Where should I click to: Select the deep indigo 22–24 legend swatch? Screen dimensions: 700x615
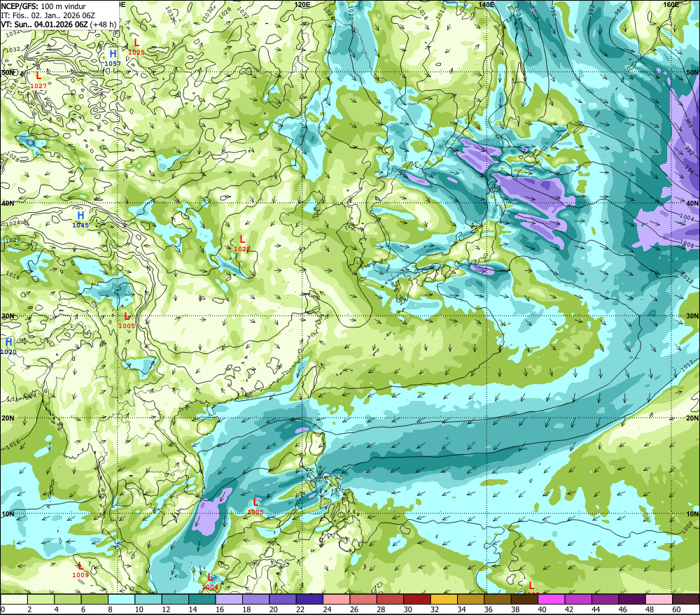[x=309, y=599]
